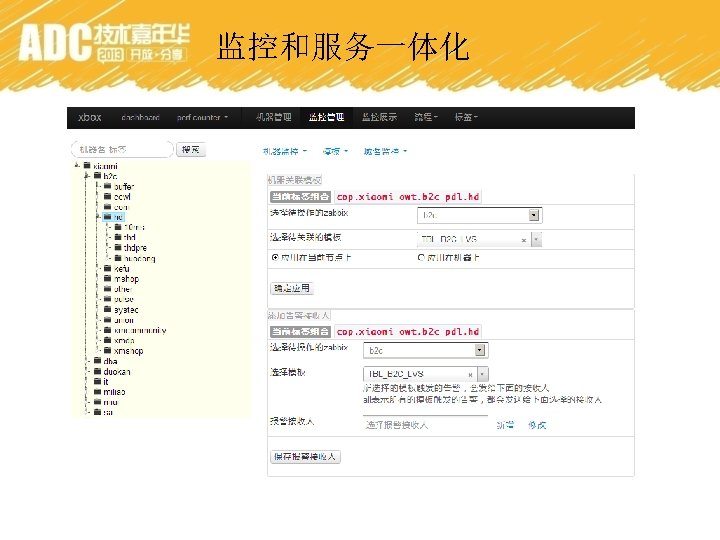
Task: Focus the machine name search input field
Action: point(122,149)
